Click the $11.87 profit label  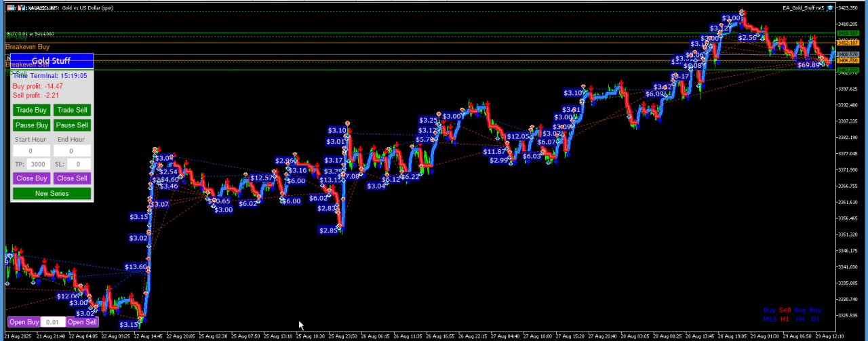click(495, 152)
